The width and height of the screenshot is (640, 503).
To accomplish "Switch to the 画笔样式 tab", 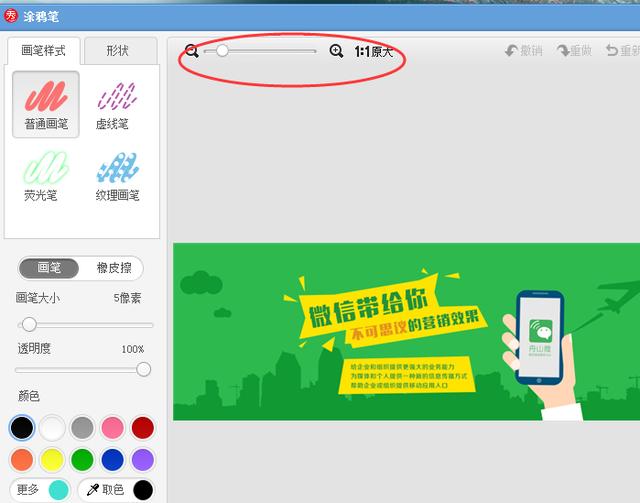I will [x=43, y=51].
